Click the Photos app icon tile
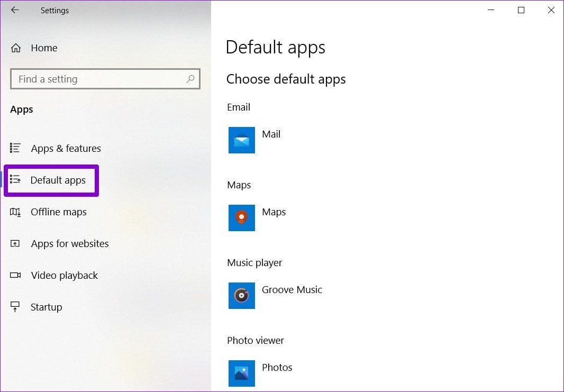 click(242, 373)
